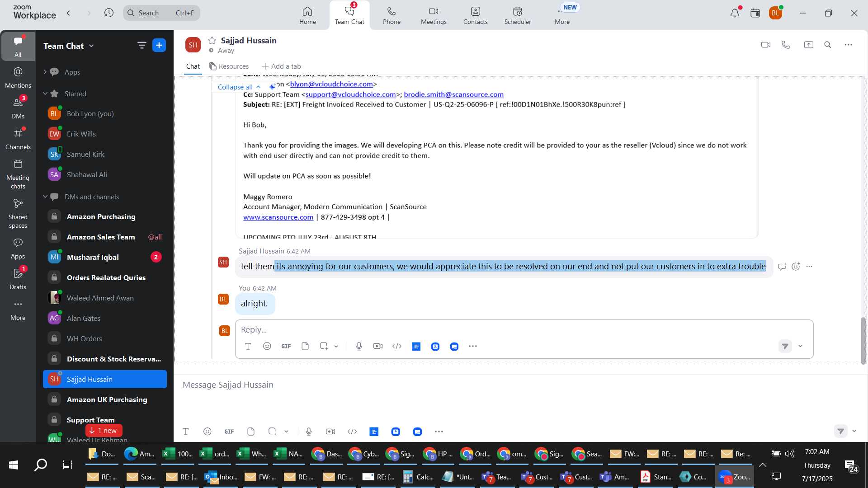Insert code snippet in reply toolbar

(x=397, y=346)
